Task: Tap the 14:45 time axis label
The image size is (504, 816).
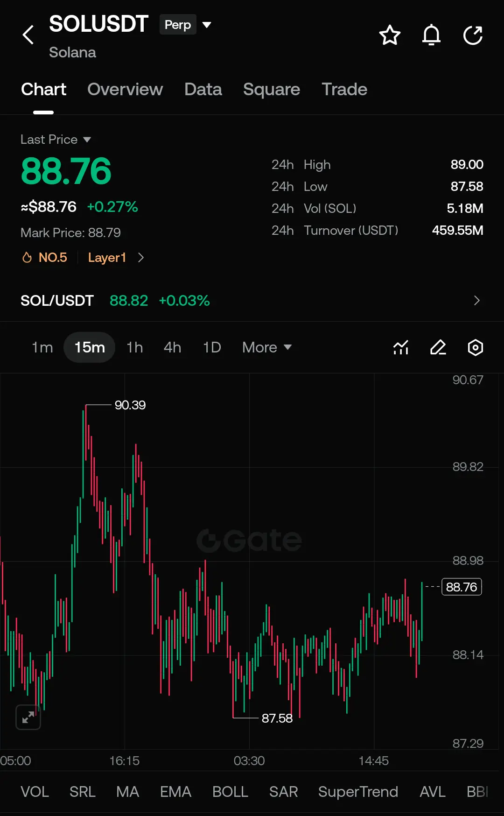Action: 373,761
